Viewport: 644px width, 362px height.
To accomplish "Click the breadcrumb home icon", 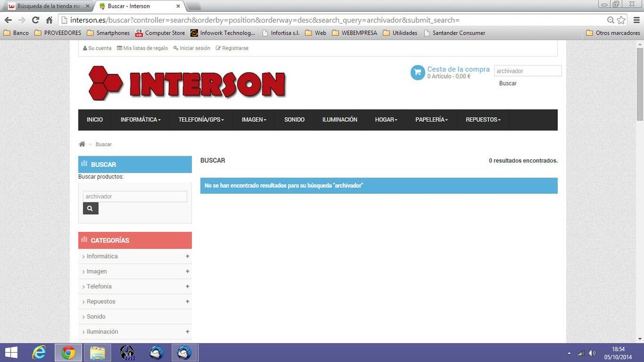I will coord(82,144).
